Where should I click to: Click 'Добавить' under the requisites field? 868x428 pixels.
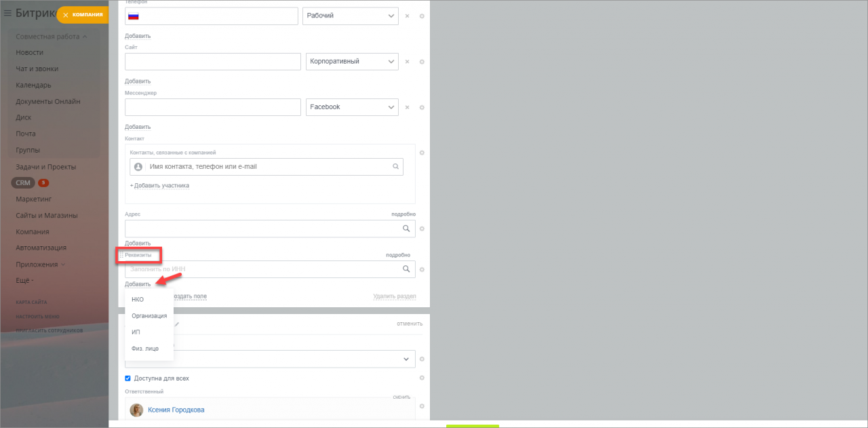138,284
